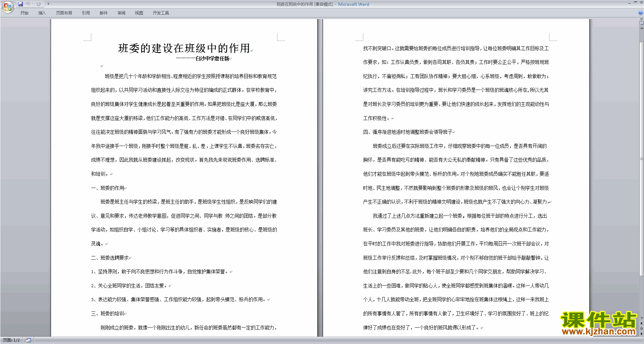Click line 1、坚持原则，敢于向不良思想
The height and width of the screenshot is (344, 644).
pos(160,272)
